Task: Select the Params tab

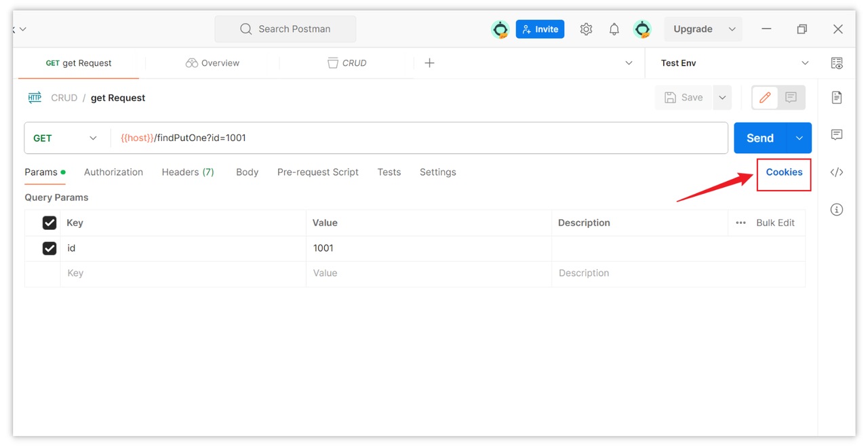Action: tap(45, 172)
